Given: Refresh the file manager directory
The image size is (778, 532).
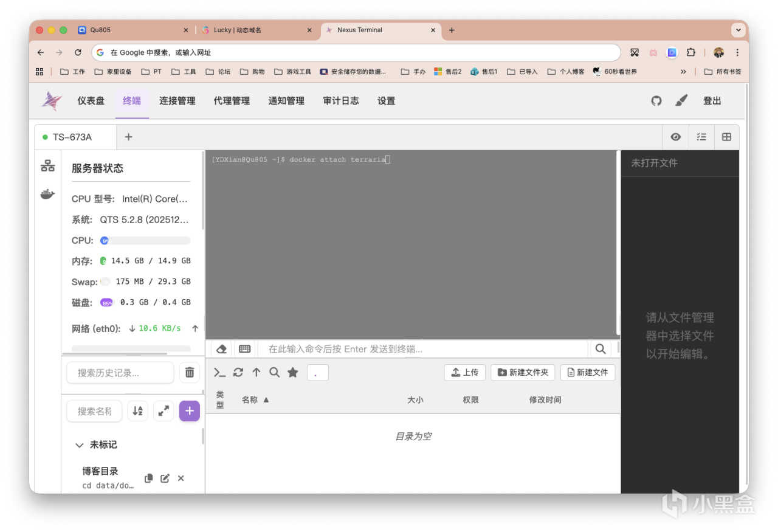Looking at the screenshot, I should click(238, 373).
